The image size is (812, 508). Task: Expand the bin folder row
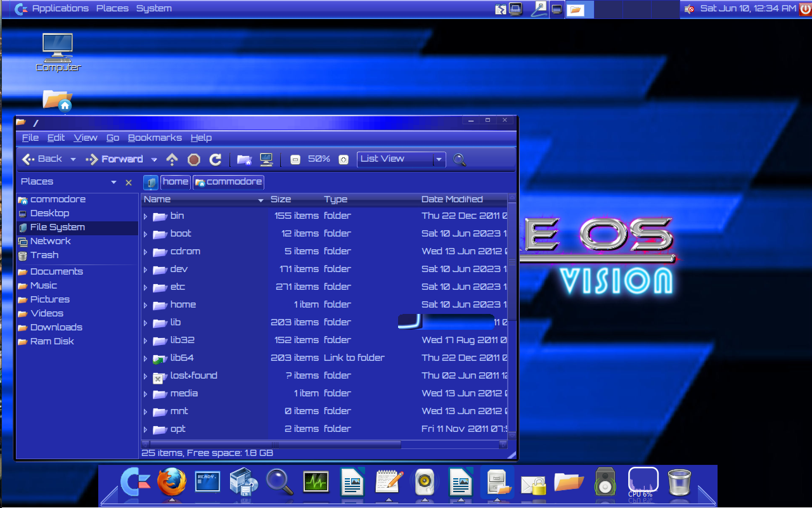click(145, 216)
